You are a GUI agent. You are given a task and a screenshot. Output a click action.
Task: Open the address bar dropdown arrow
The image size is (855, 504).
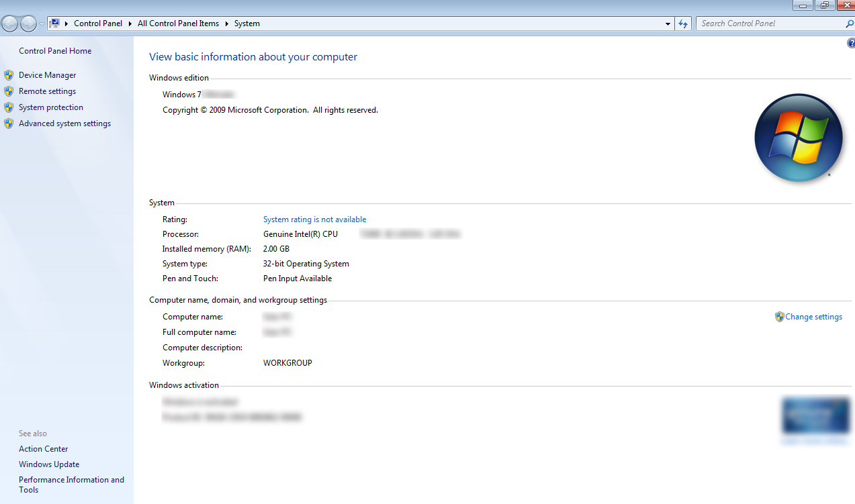(667, 23)
